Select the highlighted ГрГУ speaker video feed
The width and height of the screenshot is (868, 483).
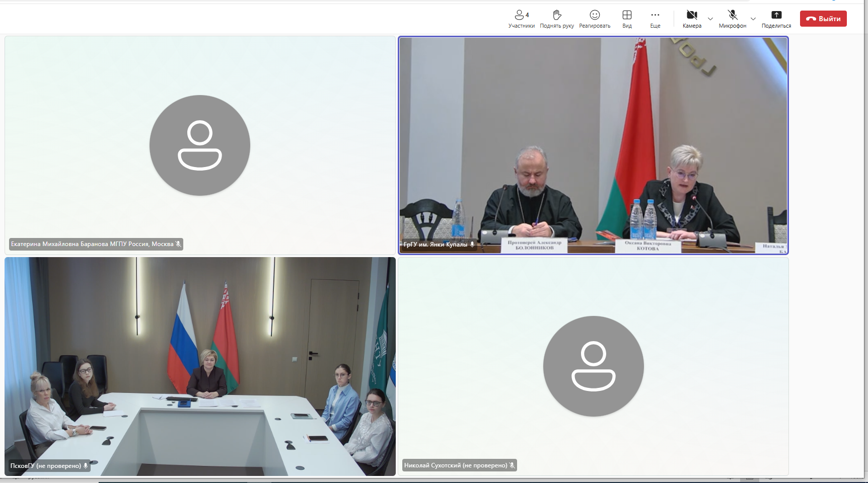(x=593, y=145)
